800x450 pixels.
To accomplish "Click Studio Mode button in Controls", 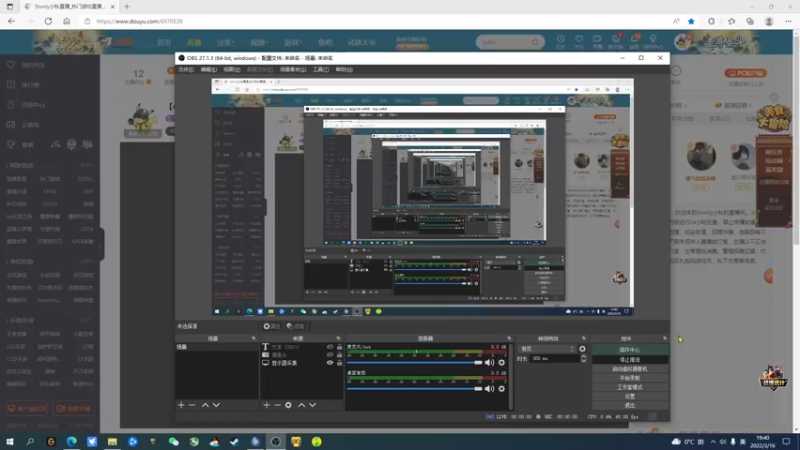I will (630, 387).
